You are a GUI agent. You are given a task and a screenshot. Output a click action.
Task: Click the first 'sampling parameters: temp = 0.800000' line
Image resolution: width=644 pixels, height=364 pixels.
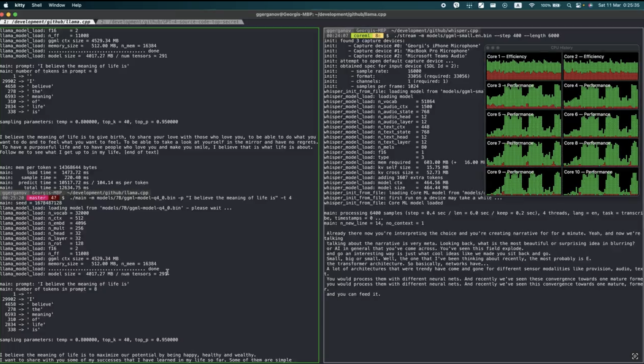tap(89, 122)
